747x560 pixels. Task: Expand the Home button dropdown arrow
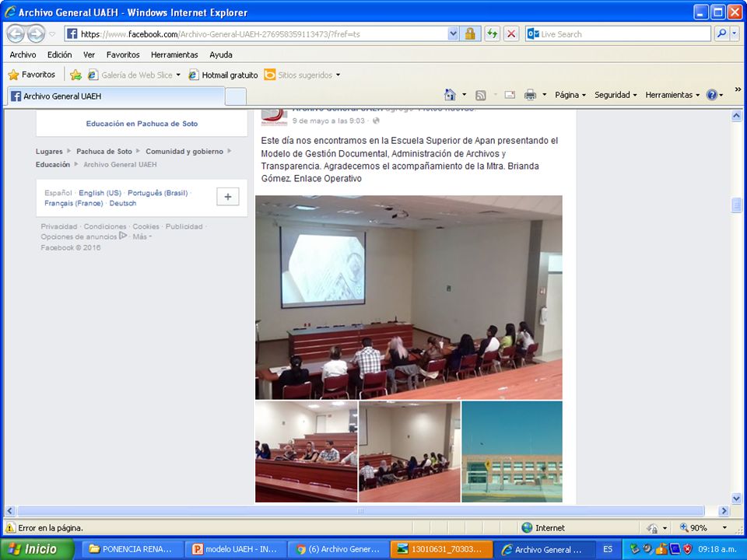(464, 95)
